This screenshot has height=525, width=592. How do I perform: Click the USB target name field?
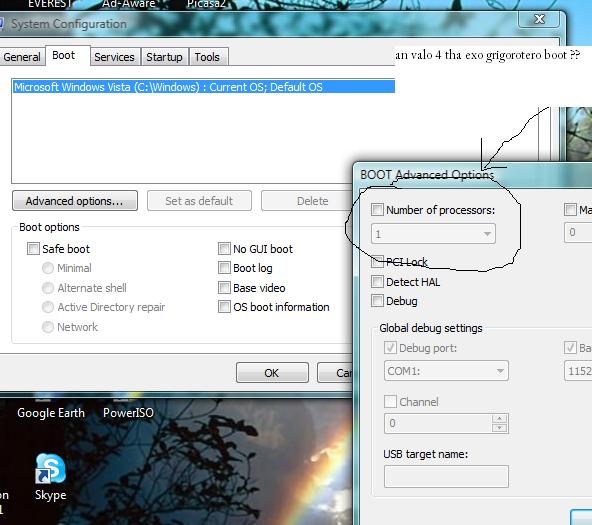446,476
